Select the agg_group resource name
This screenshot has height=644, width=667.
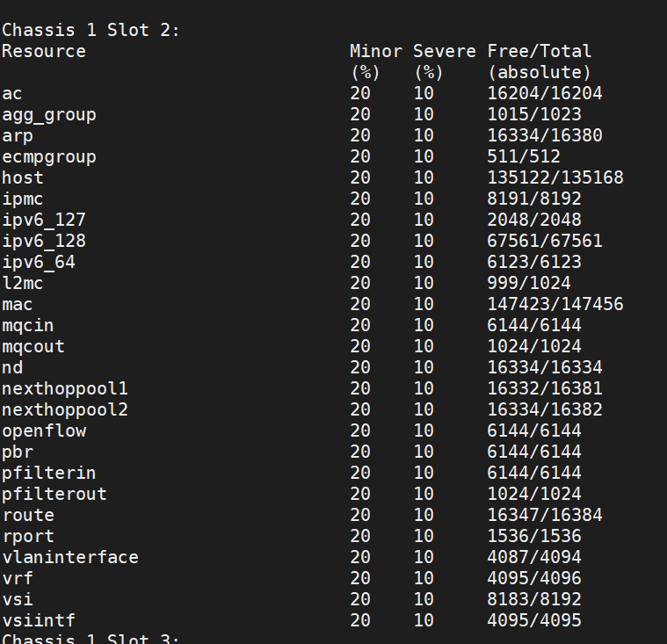click(49, 114)
